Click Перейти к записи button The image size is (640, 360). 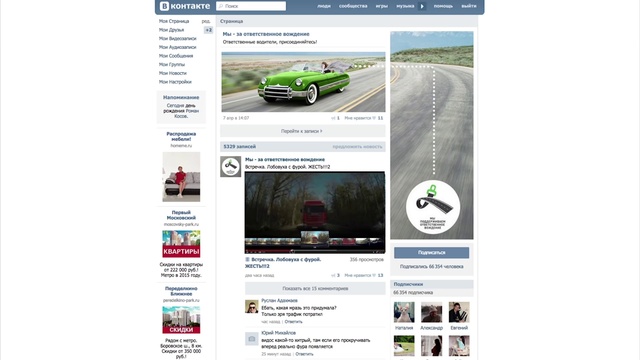(x=302, y=131)
